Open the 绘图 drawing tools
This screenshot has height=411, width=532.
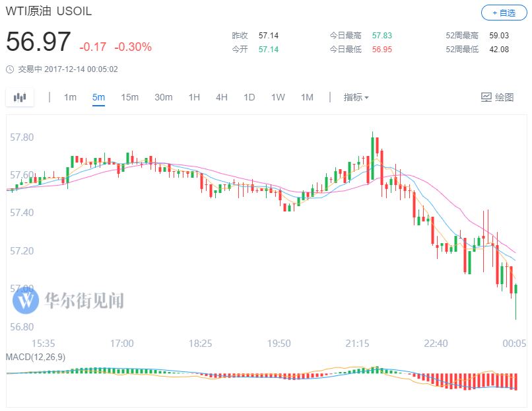(498, 98)
